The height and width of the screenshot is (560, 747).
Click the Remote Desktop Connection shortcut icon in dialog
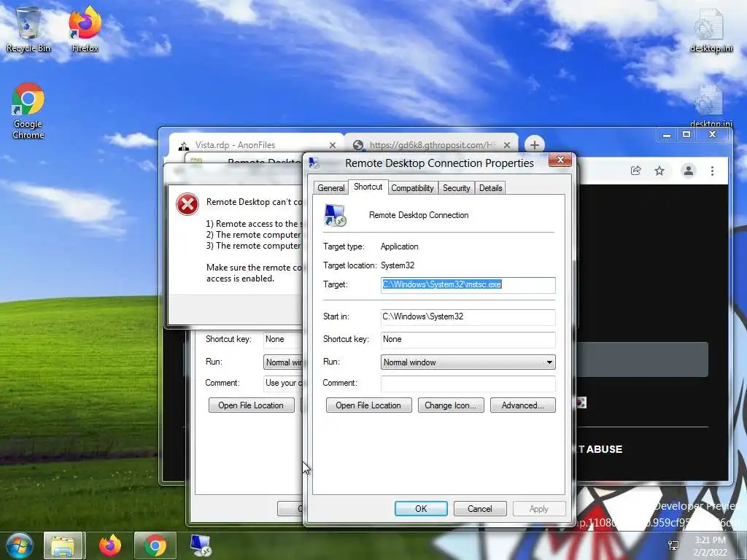335,215
